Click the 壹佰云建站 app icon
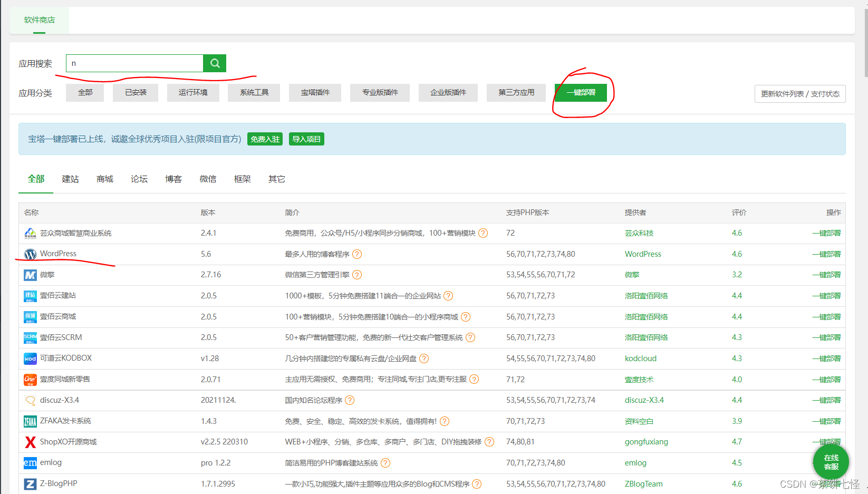This screenshot has width=868, height=494. (30, 296)
